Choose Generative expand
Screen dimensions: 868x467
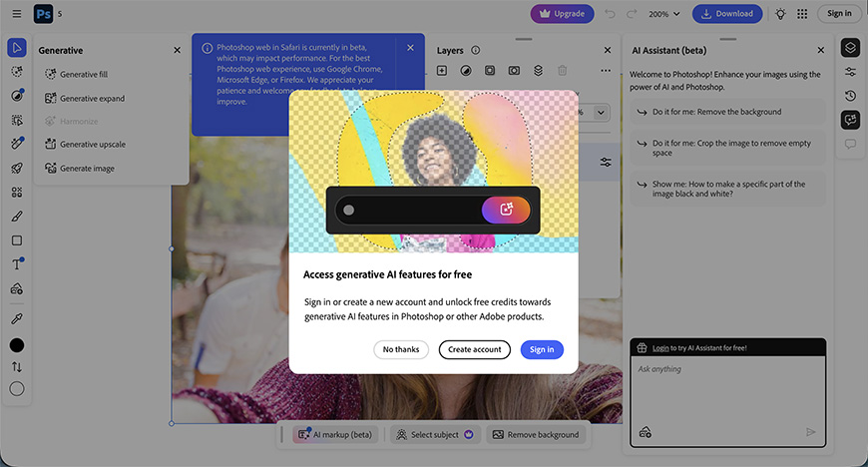85,99
